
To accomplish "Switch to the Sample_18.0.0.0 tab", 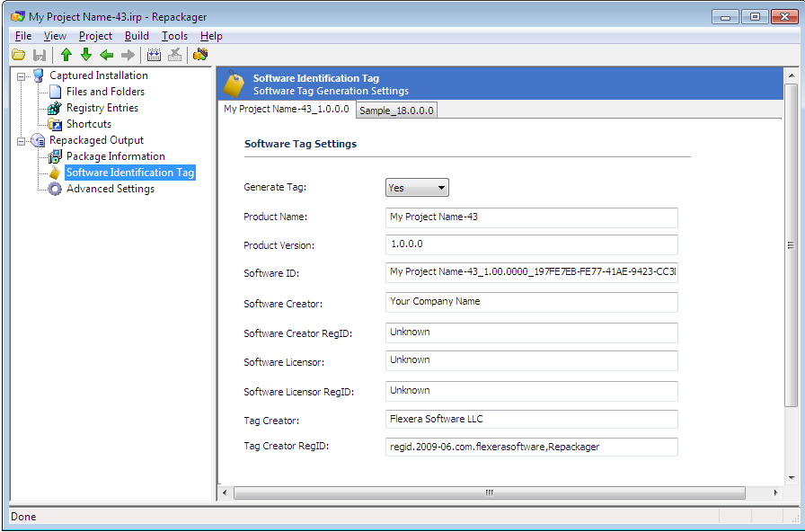I will (396, 111).
